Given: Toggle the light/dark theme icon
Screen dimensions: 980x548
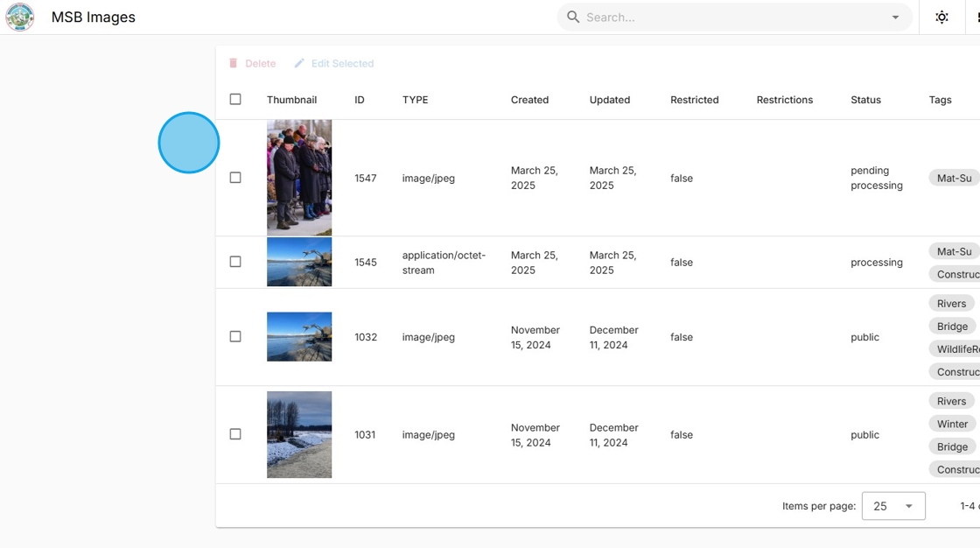Looking at the screenshot, I should click(x=941, y=17).
